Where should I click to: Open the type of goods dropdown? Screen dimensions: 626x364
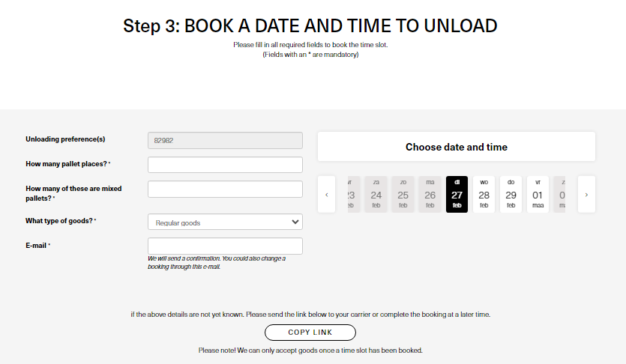[x=225, y=222]
